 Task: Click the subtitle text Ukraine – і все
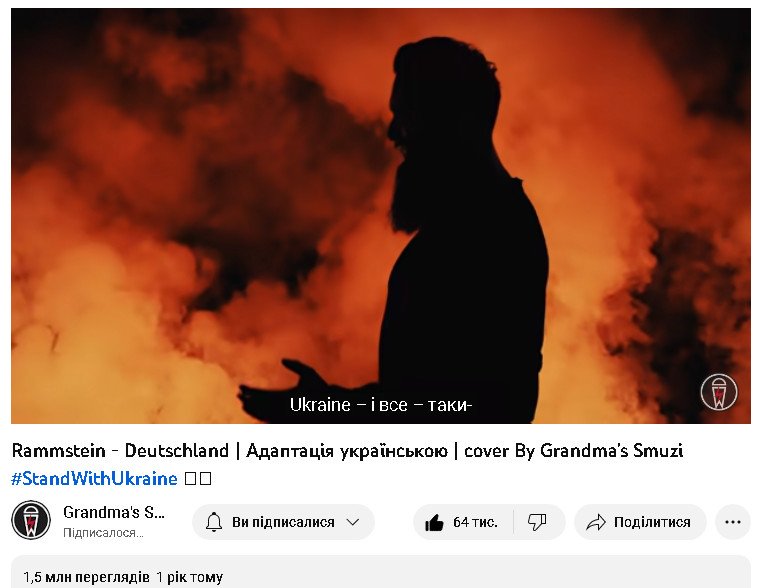pos(348,405)
